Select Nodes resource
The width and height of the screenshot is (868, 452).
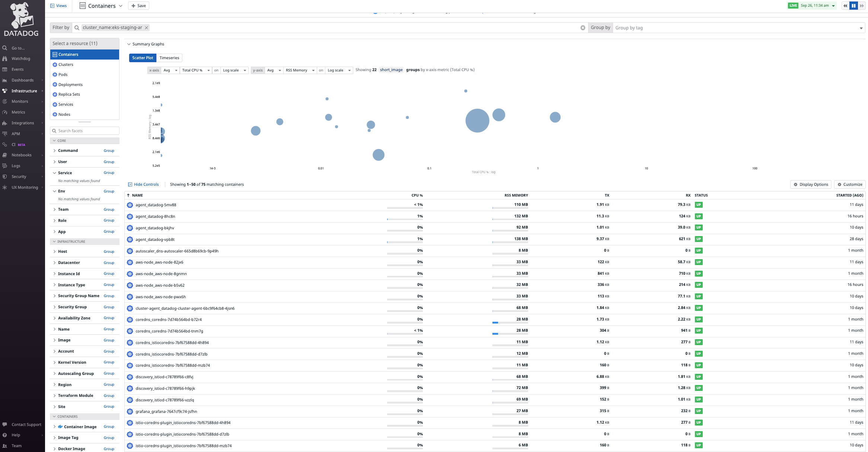pyautogui.click(x=84, y=114)
